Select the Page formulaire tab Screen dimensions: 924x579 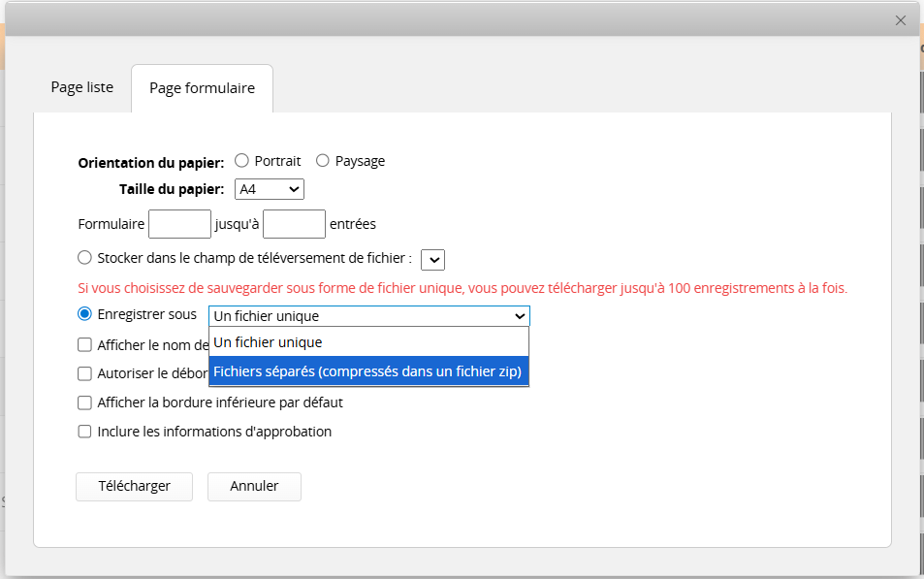[x=202, y=88]
